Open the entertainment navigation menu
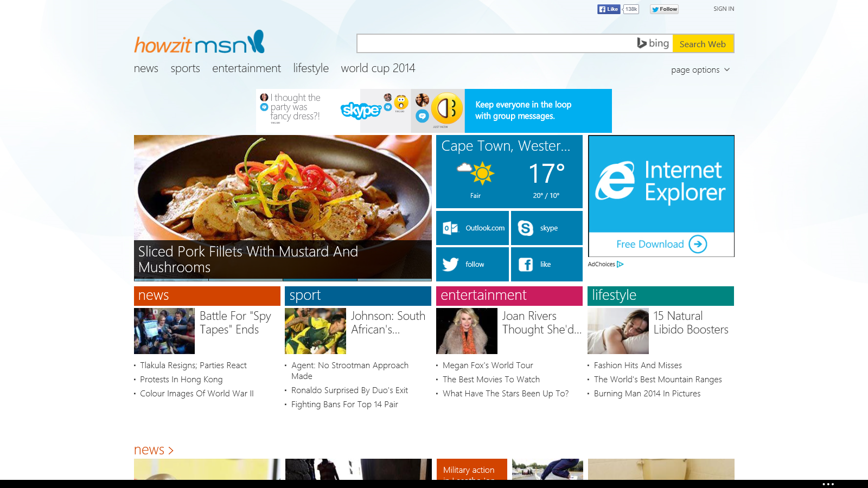 (246, 68)
